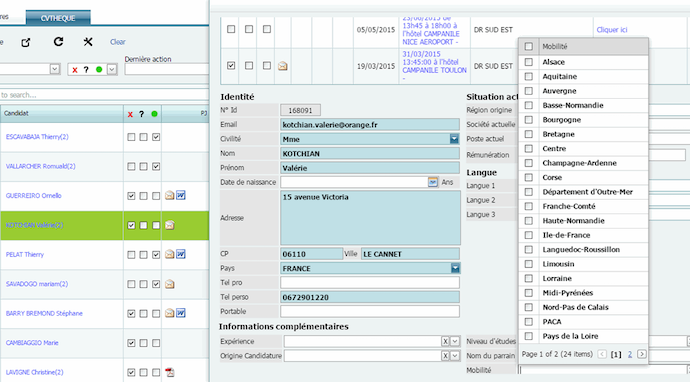Open candidate SAVADOGO mariam(2)
690x382 pixels.
[37, 284]
